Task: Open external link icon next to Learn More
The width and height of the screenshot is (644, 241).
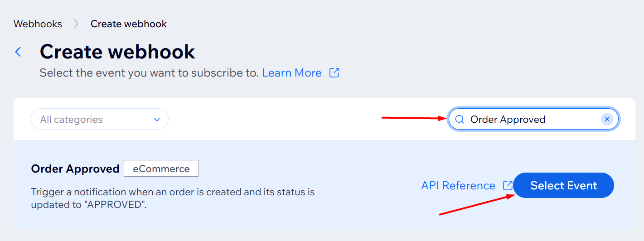Action: pos(334,73)
